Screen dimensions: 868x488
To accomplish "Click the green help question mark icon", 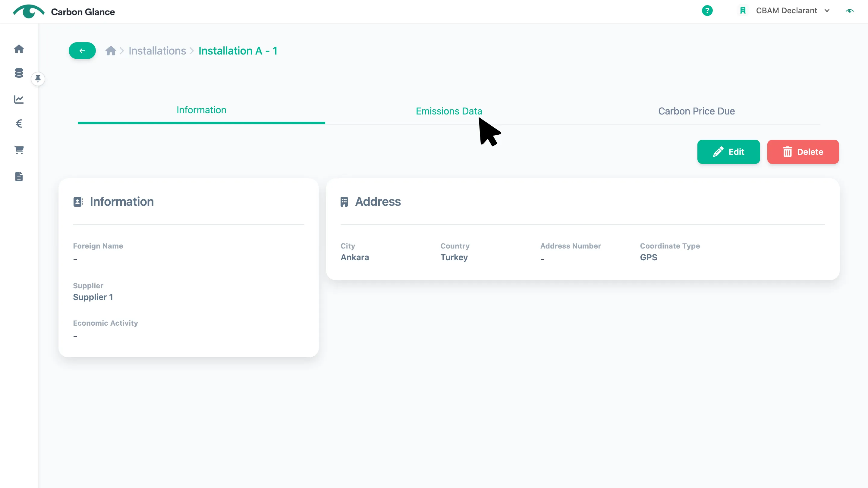I will 707,11.
